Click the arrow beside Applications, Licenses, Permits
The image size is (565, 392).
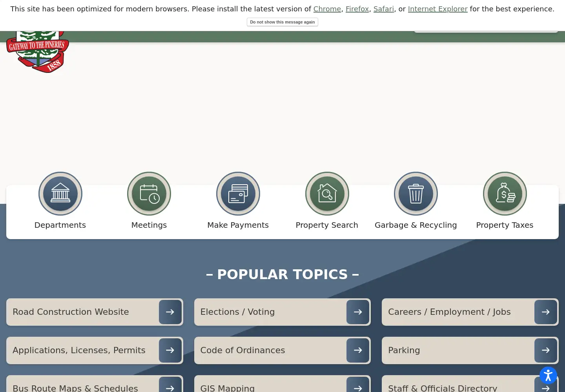click(x=170, y=350)
